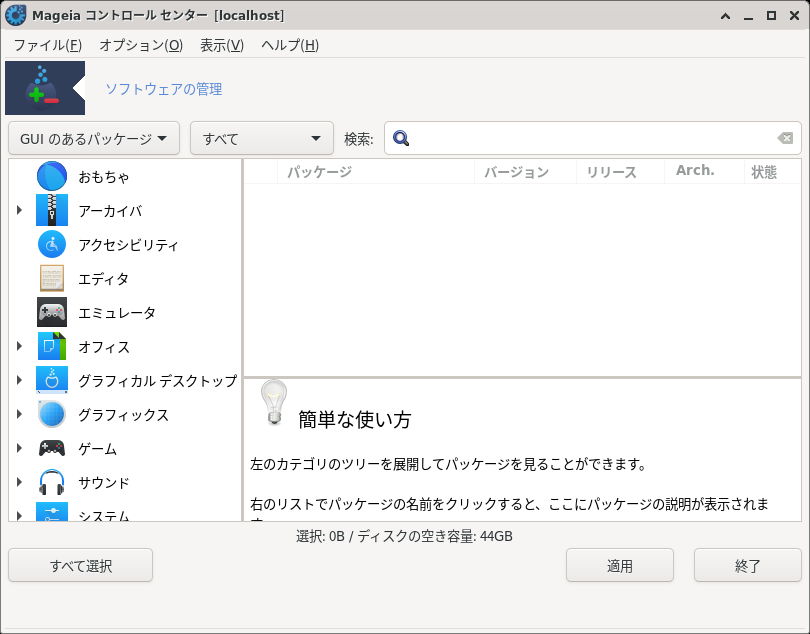Click the エディタ notepad icon
Viewport: 810px width, 634px height.
click(52, 278)
